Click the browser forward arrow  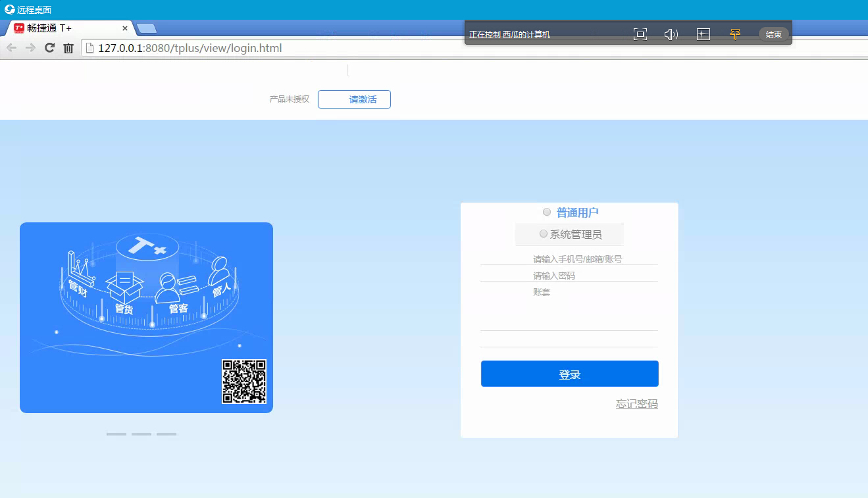tap(30, 47)
